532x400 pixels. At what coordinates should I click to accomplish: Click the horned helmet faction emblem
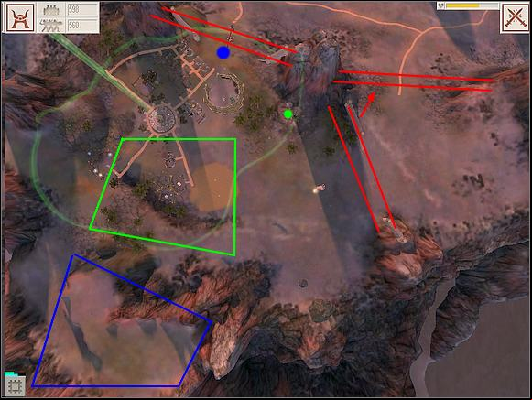pyautogui.click(x=20, y=18)
